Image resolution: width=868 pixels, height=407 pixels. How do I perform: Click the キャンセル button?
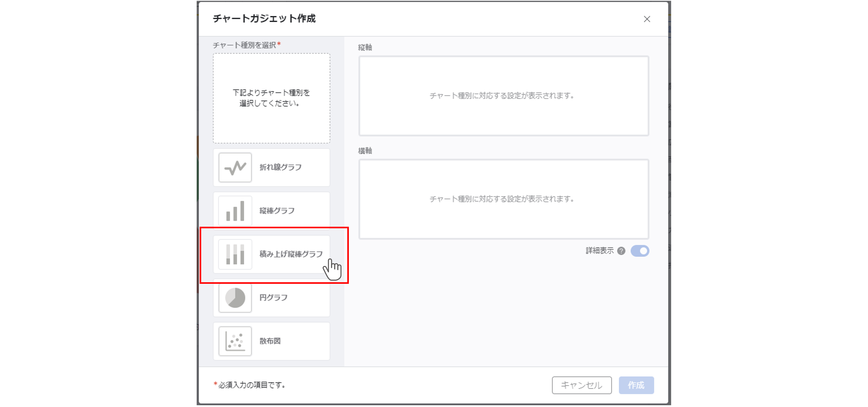coord(581,385)
